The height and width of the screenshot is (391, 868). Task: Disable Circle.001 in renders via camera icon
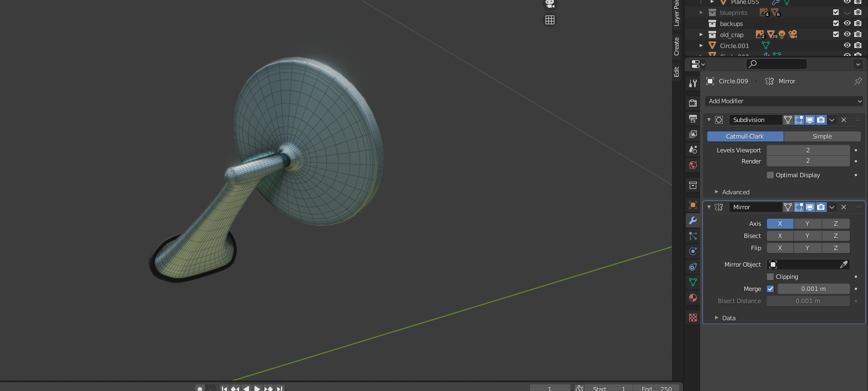pyautogui.click(x=858, y=45)
